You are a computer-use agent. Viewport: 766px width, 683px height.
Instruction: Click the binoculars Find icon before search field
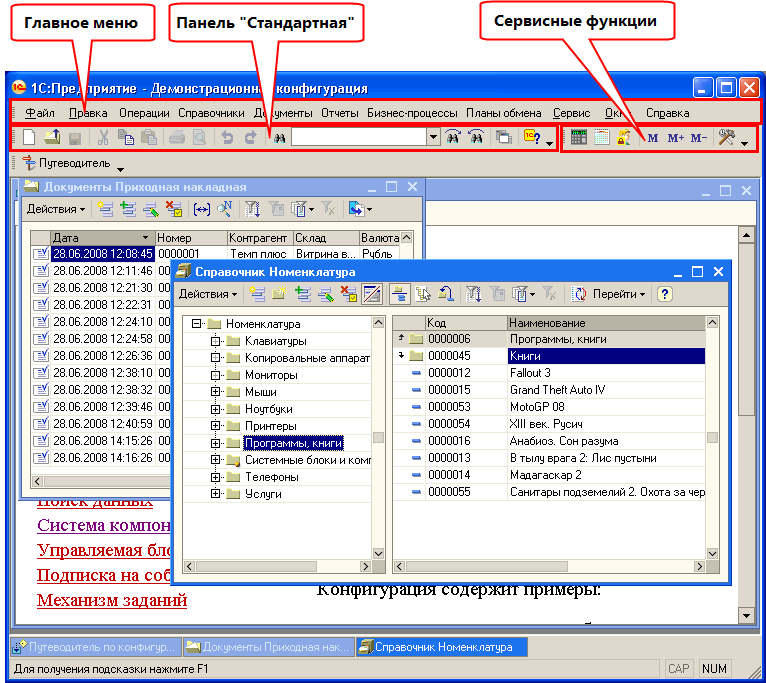coord(279,138)
